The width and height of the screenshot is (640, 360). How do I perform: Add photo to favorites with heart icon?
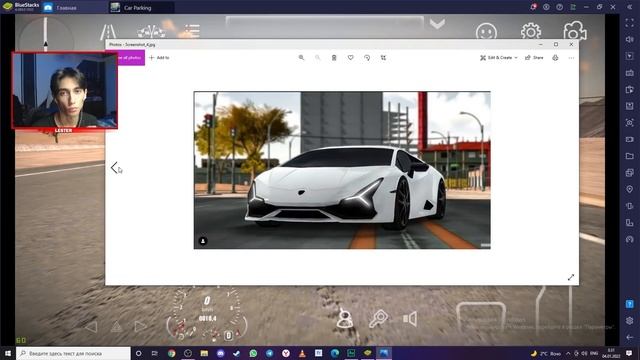point(351,58)
